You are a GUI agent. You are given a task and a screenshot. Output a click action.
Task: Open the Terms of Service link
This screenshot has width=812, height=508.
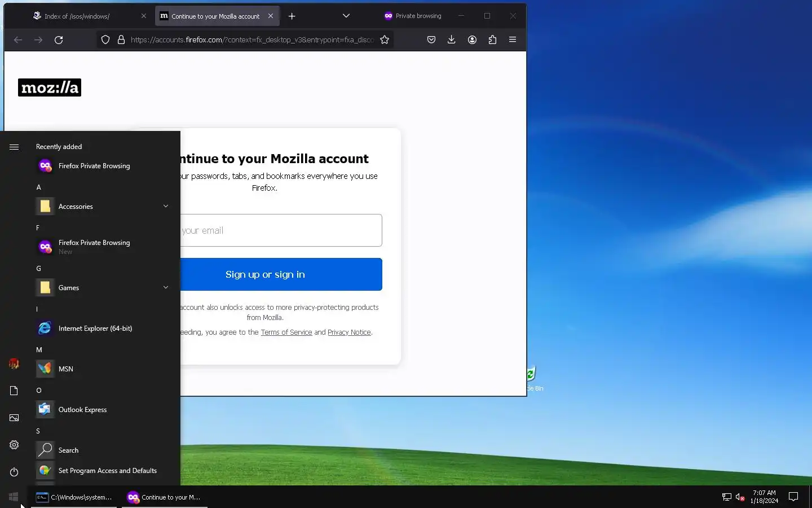tap(286, 332)
